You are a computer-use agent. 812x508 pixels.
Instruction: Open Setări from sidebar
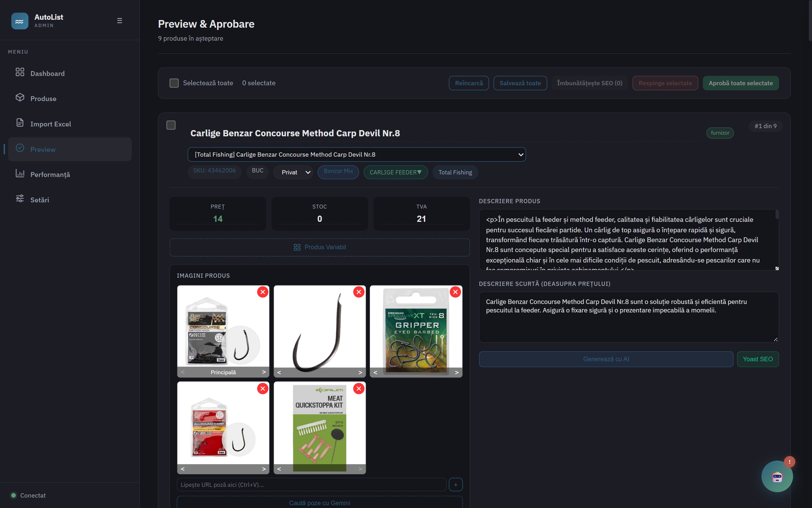click(70, 200)
